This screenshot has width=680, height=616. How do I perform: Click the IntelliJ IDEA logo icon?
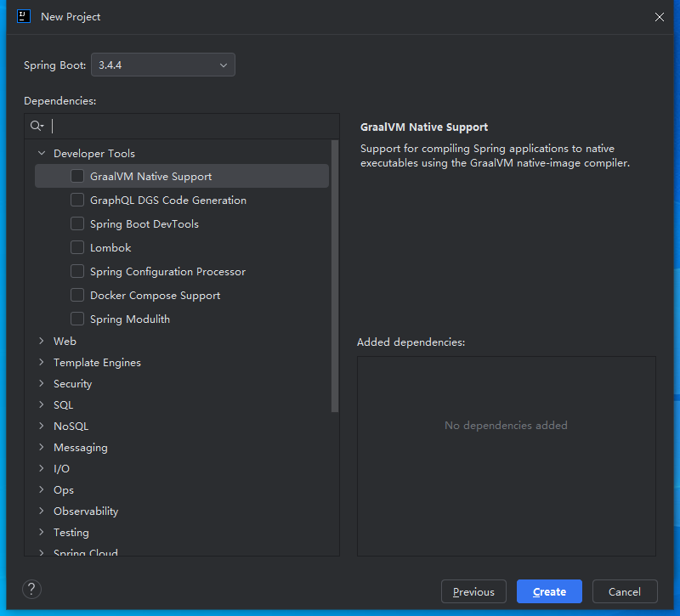pyautogui.click(x=24, y=16)
